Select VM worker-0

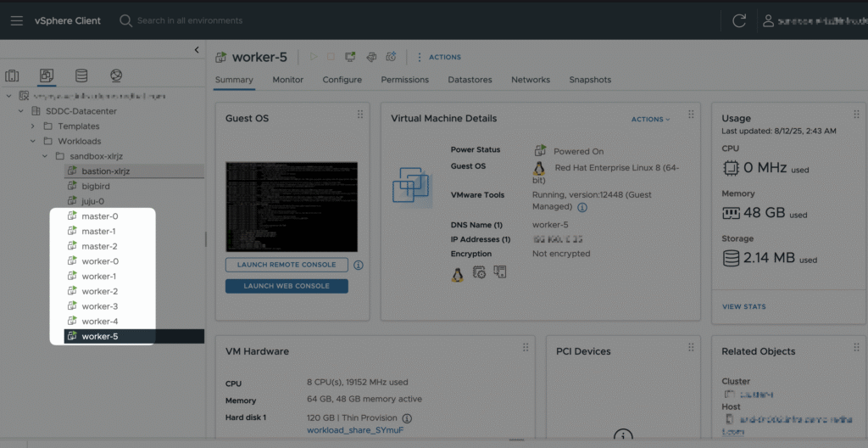[x=100, y=261]
